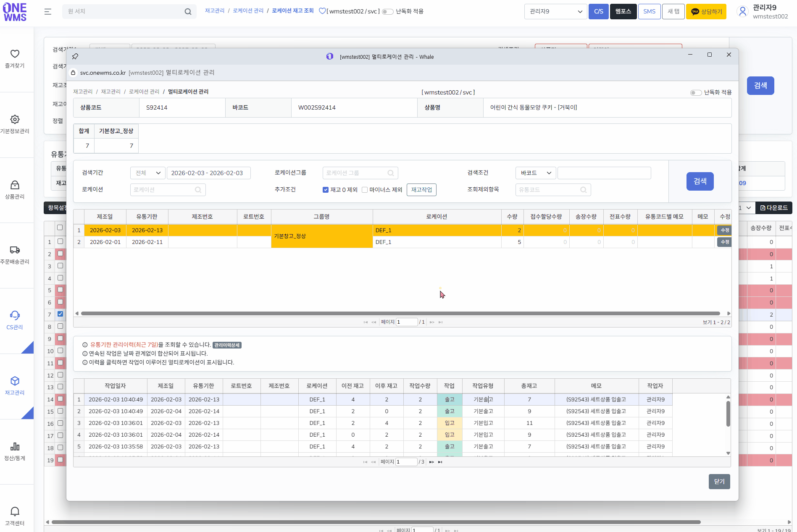Open the 즐겨찾기 favorites heart icon
This screenshot has height=532, width=797.
(x=15, y=54)
